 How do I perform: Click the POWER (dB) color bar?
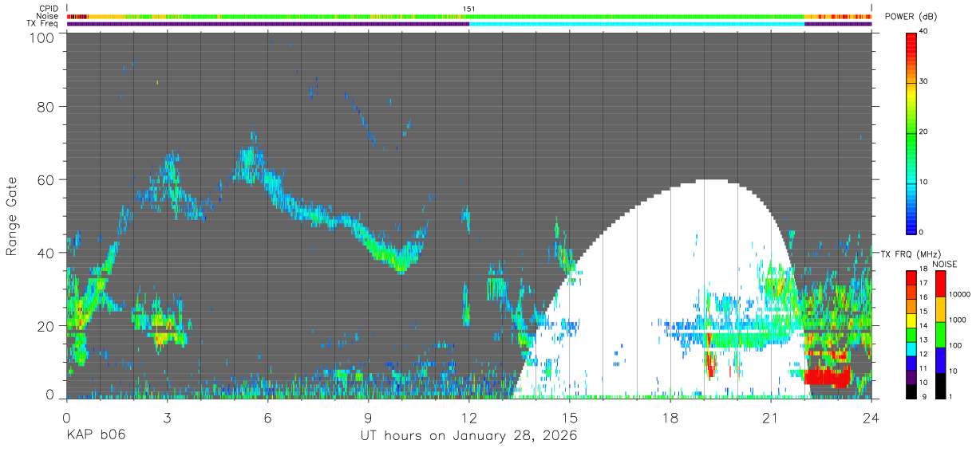click(x=911, y=132)
